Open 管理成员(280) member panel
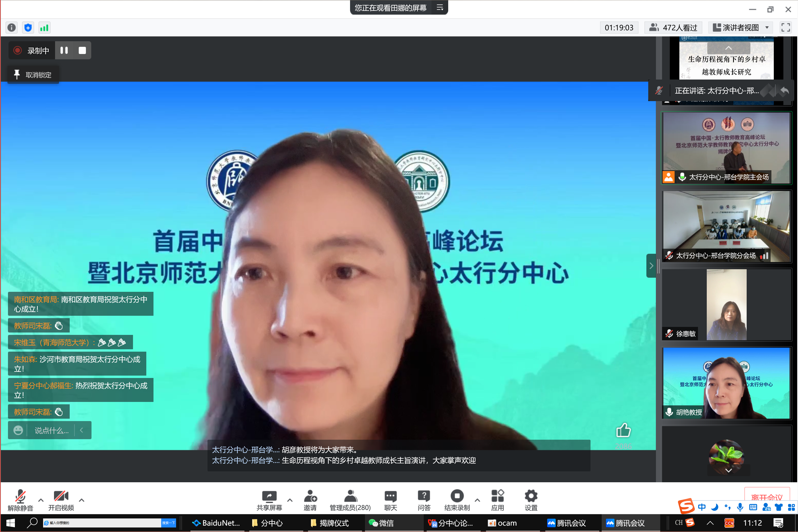Viewport: 798px width, 532px height. (350, 500)
